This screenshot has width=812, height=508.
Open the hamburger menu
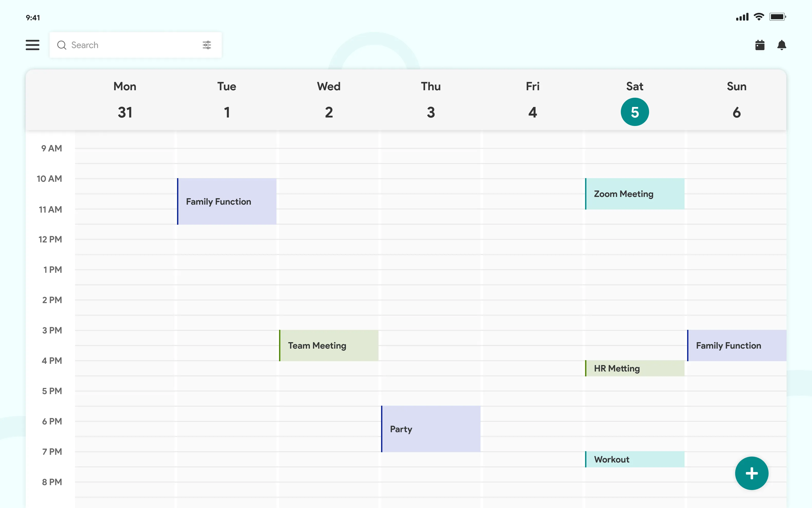[x=33, y=45]
